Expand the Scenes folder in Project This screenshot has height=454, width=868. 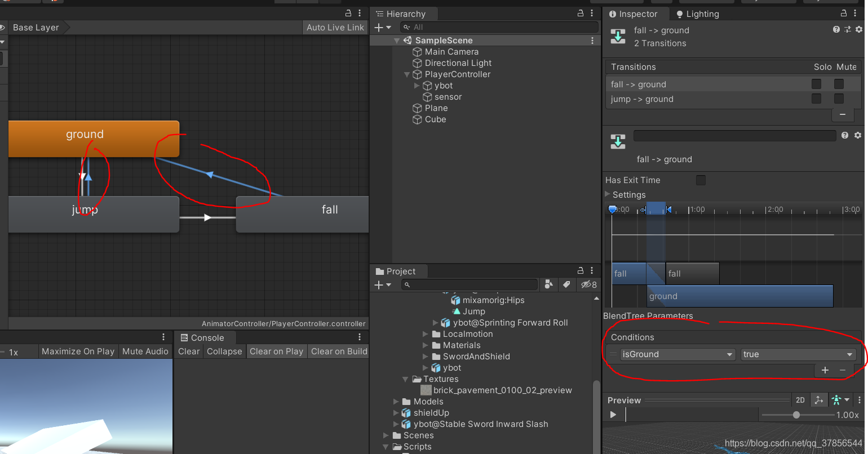[386, 435]
